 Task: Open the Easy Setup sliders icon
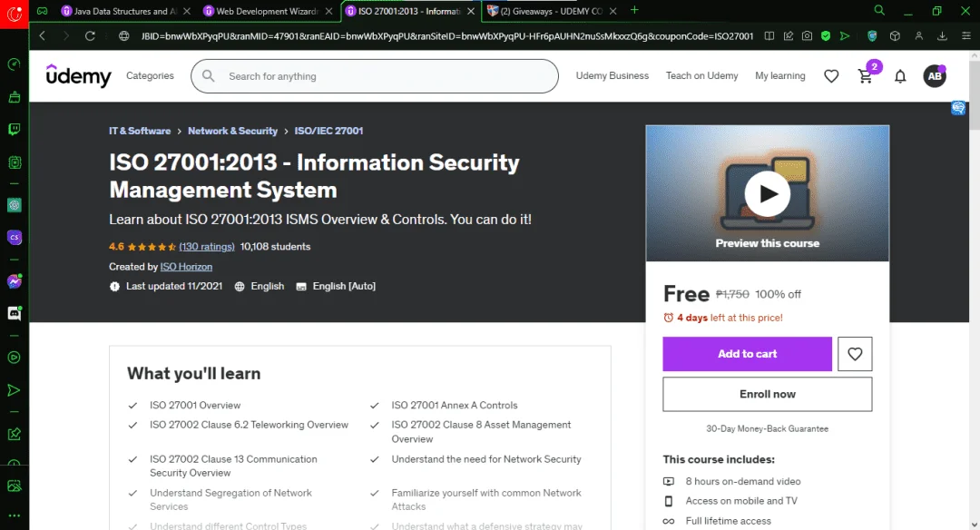coord(965,36)
